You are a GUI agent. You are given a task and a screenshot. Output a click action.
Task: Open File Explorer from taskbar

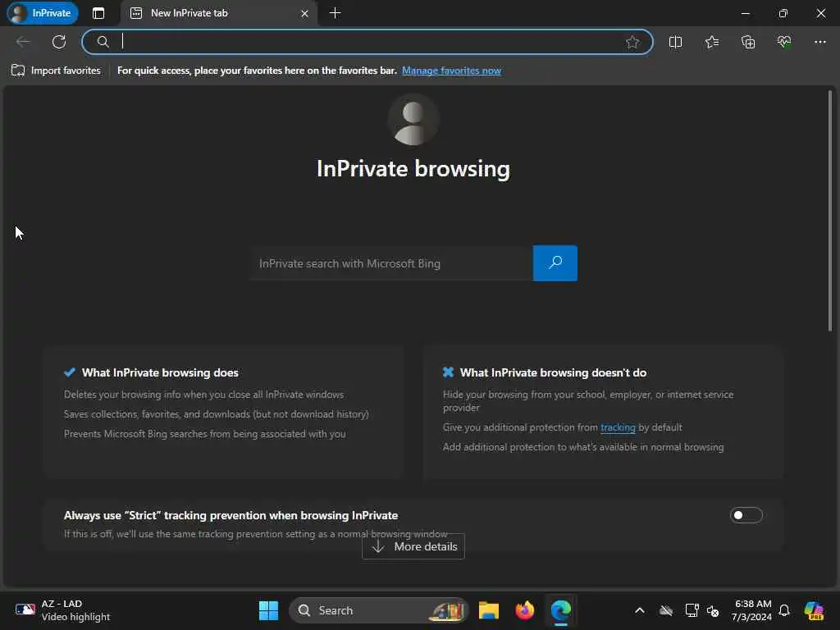coord(489,610)
